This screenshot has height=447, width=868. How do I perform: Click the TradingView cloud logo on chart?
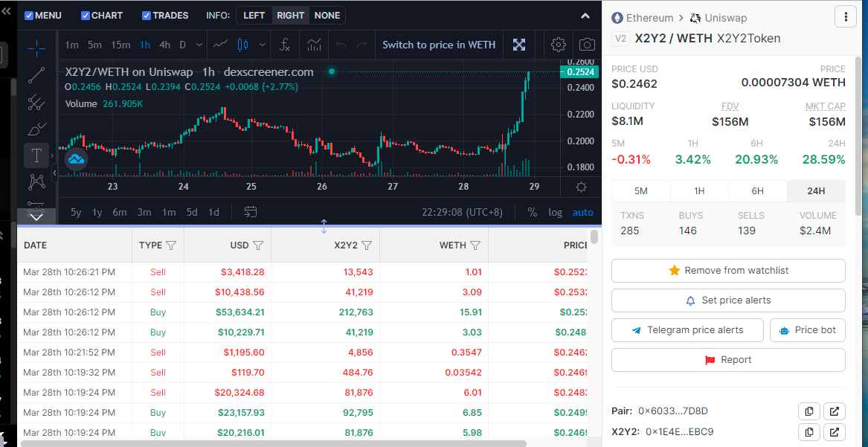[x=77, y=159]
